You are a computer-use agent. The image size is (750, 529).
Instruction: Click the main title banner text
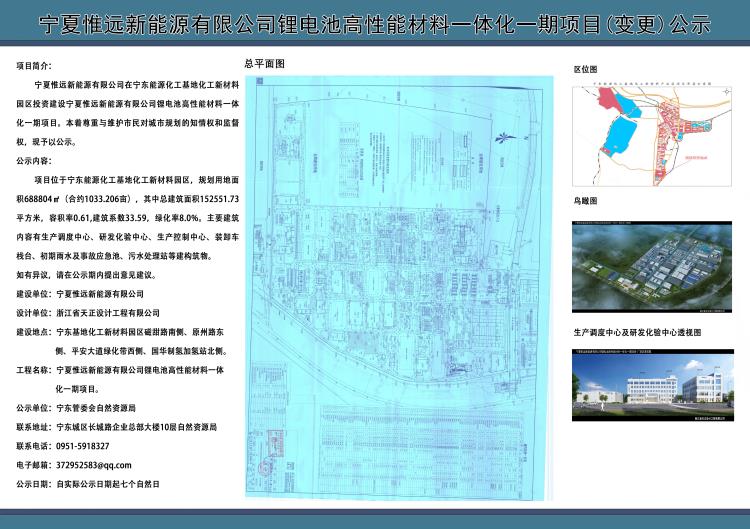pos(375,23)
